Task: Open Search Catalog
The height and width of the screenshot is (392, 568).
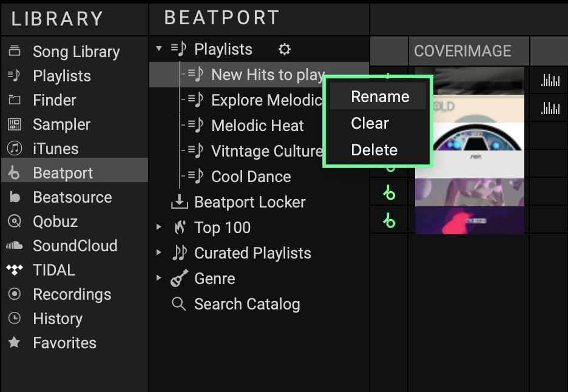Action: click(x=246, y=304)
